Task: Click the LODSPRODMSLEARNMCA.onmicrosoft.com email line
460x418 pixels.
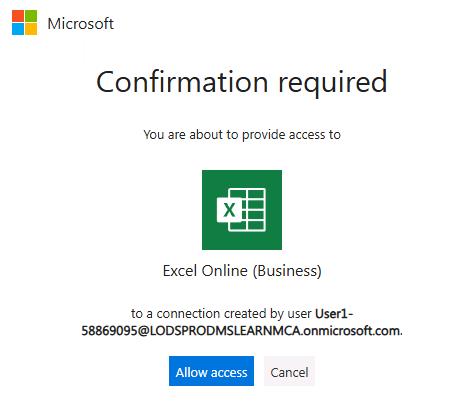Action: [x=242, y=330]
